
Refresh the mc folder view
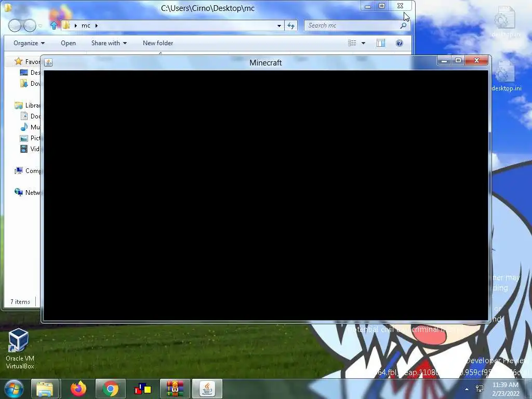[x=291, y=25]
